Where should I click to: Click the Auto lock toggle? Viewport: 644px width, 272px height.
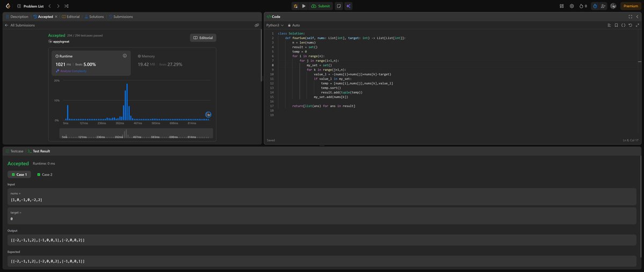294,25
